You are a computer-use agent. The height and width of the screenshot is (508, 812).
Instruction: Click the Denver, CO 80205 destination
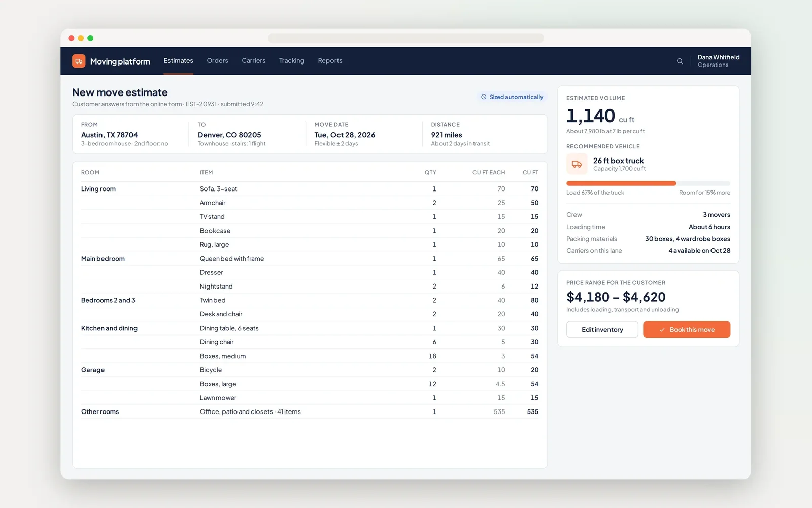tap(229, 135)
